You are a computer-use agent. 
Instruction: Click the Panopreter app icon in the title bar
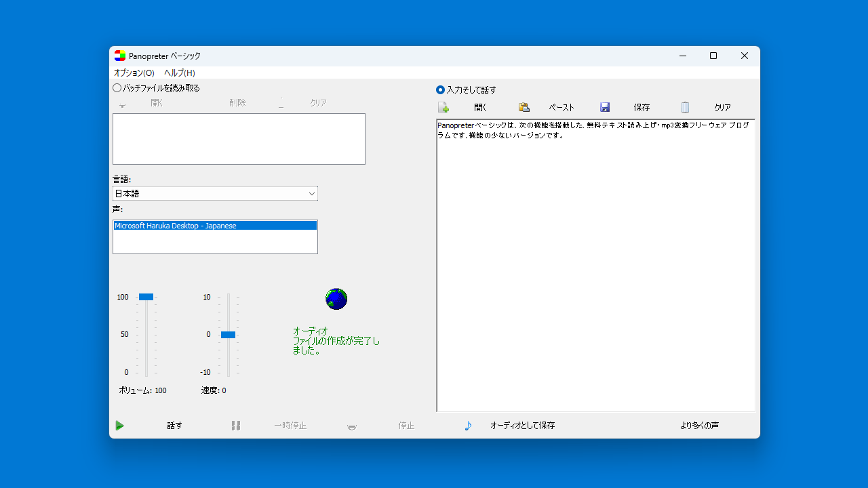tap(120, 56)
